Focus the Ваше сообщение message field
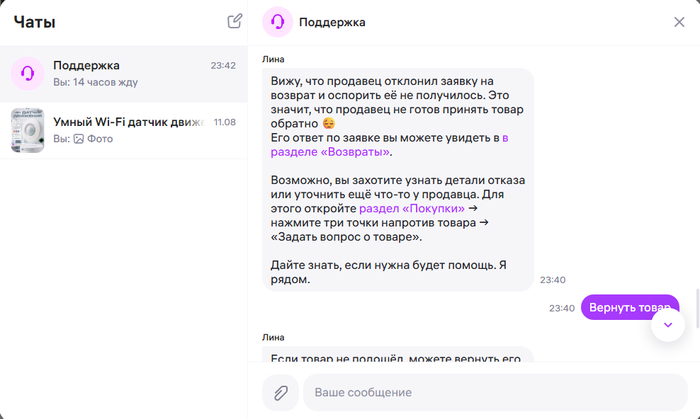The height and width of the screenshot is (419, 700). click(495, 393)
